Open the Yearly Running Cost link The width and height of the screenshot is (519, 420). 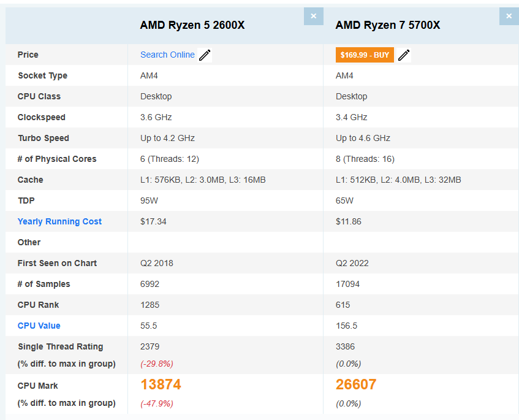59,221
